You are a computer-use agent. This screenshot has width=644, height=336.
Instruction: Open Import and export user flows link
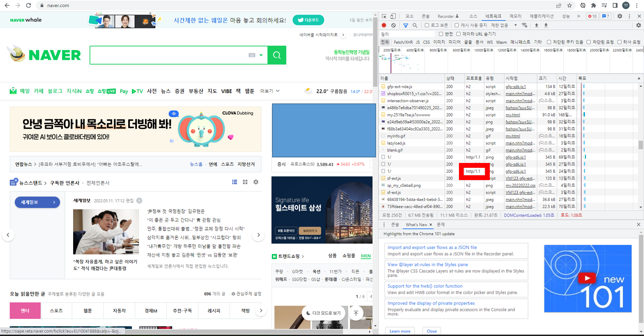(x=432, y=247)
